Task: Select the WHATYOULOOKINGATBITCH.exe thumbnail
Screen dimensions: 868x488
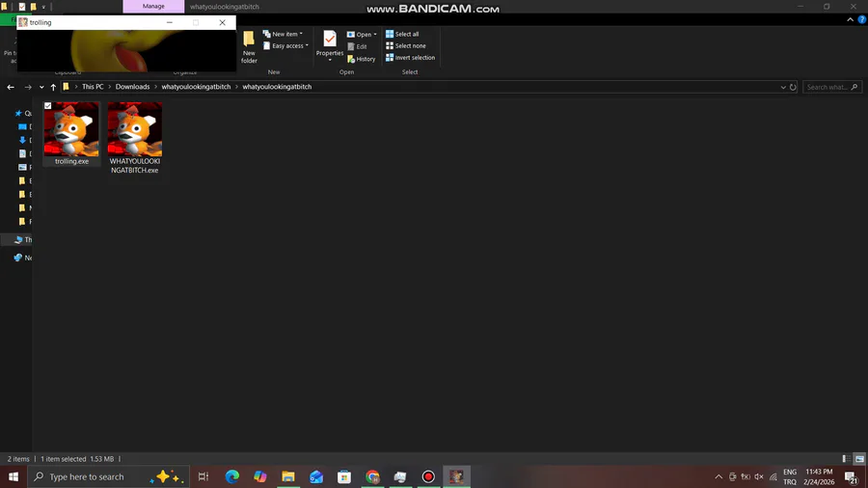Action: coord(135,129)
